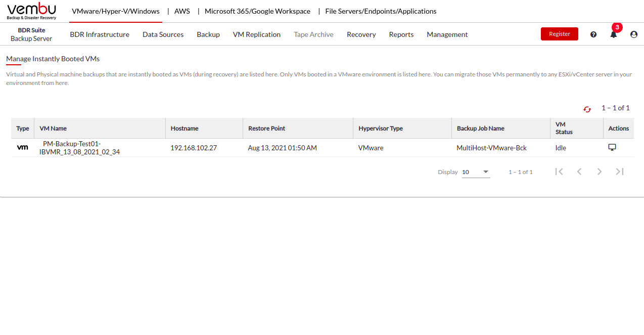Open the Data Sources menu
644x335 pixels.
163,34
